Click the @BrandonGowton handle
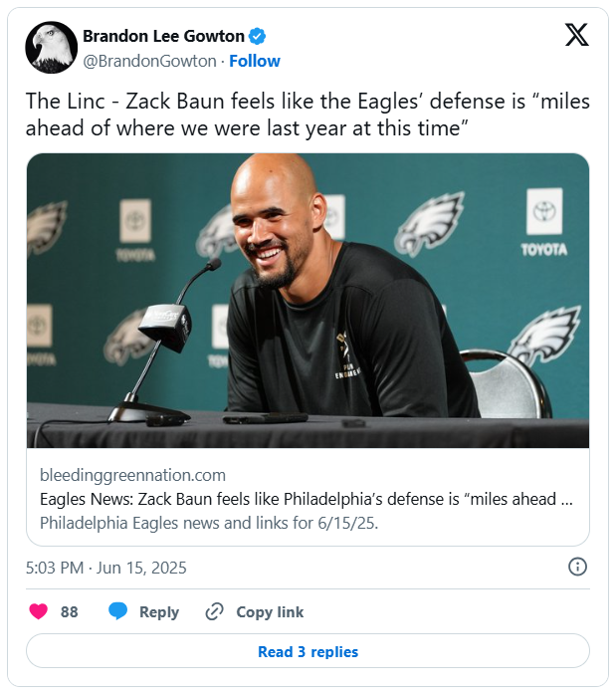The image size is (616, 693). tap(149, 61)
